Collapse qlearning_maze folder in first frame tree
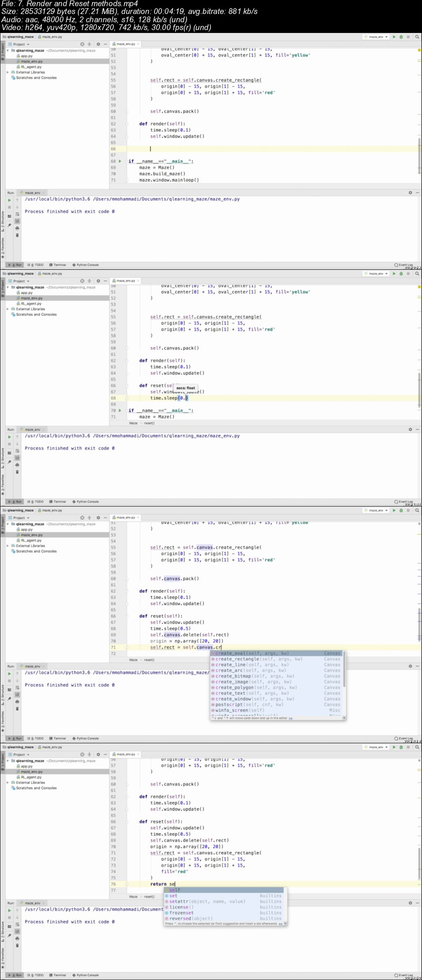422x980 pixels. [8, 50]
